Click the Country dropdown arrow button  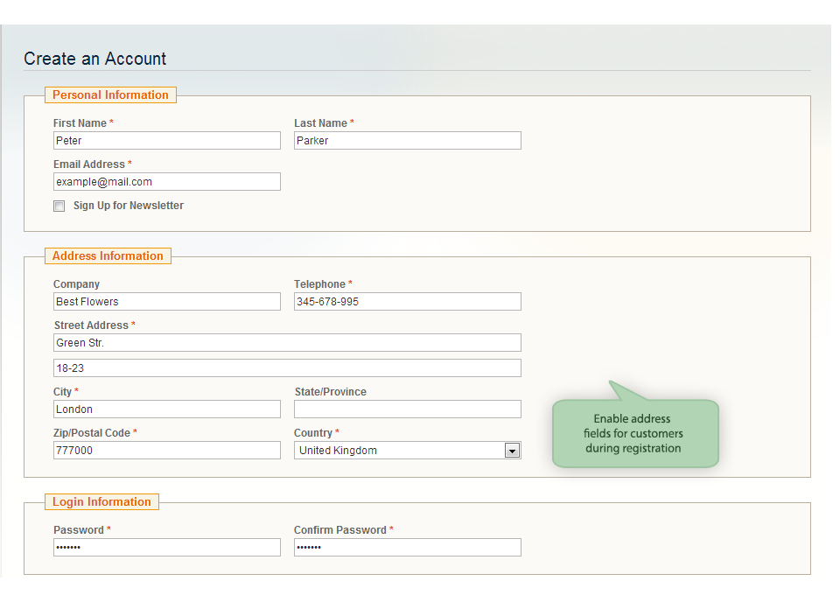(x=512, y=451)
